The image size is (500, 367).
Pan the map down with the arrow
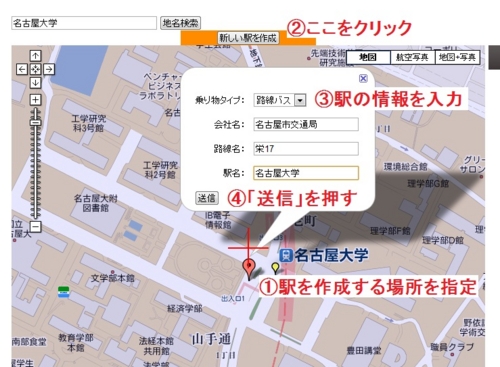(35, 83)
